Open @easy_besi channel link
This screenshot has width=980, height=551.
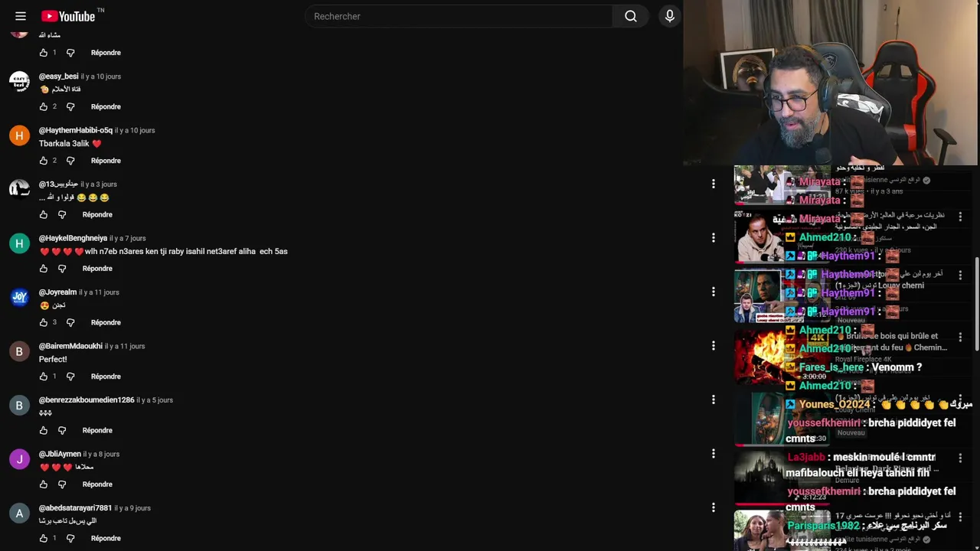(59, 77)
